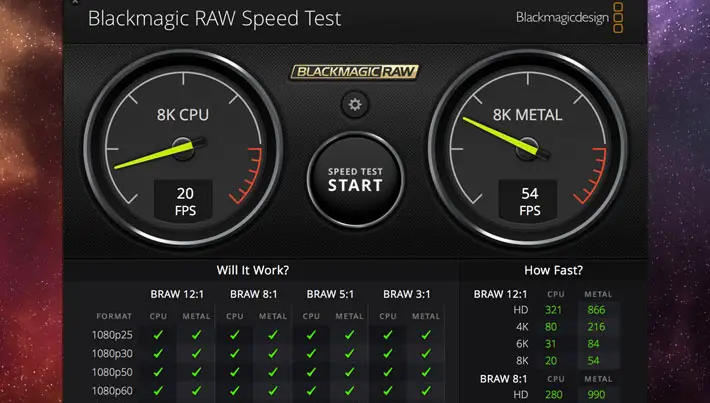Image resolution: width=710 pixels, height=403 pixels.
Task: Click the BRAW 12:1 column header in Will It Work
Action: coord(177,294)
